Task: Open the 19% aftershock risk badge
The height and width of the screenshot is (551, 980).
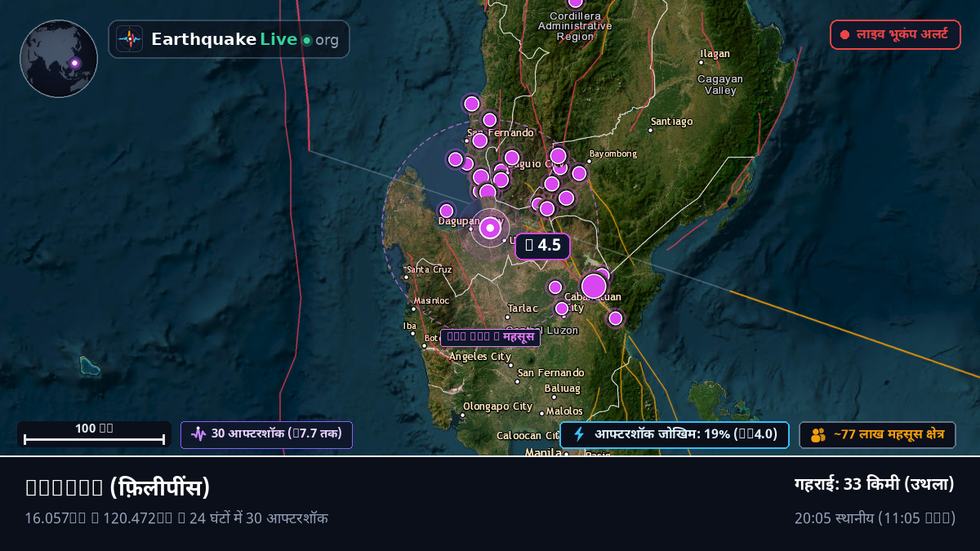Action: 675,434
